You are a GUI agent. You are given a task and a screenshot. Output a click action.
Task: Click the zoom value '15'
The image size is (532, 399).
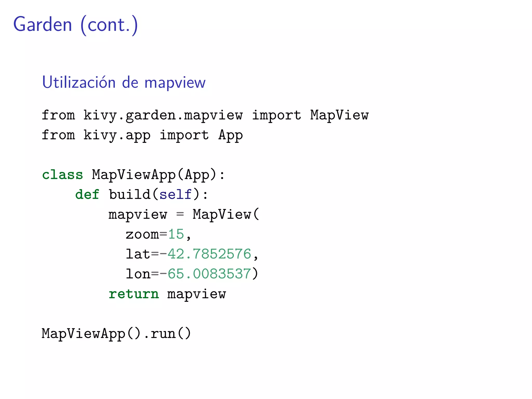tap(176, 234)
